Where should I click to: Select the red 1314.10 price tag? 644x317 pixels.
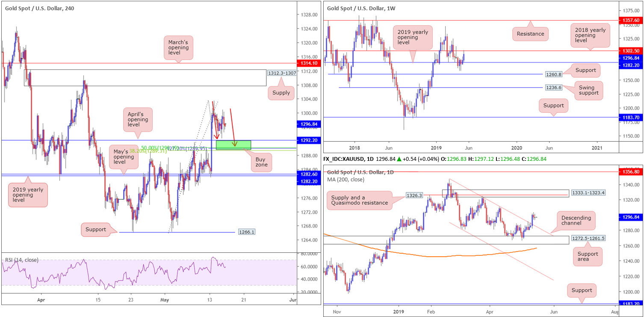[309, 63]
